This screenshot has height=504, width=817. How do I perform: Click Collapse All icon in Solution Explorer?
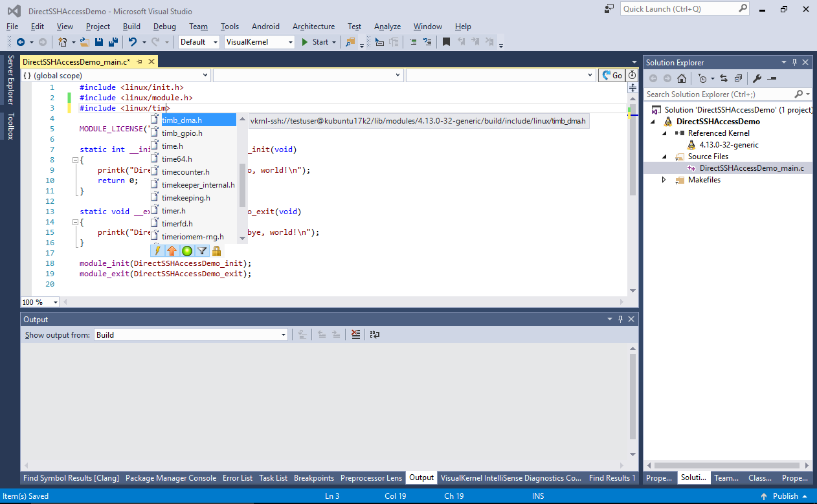click(x=738, y=78)
